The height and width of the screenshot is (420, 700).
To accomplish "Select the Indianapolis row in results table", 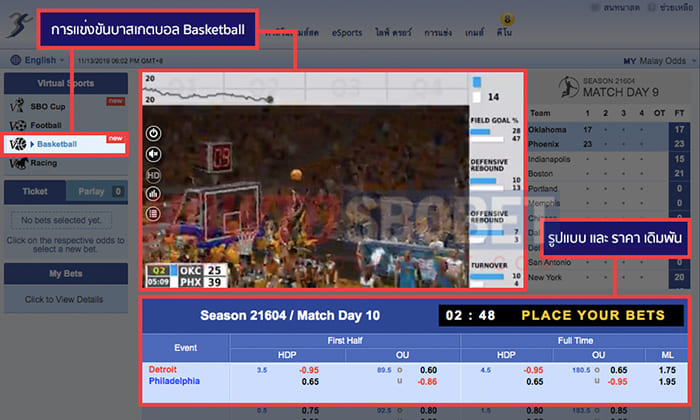I will point(608,159).
